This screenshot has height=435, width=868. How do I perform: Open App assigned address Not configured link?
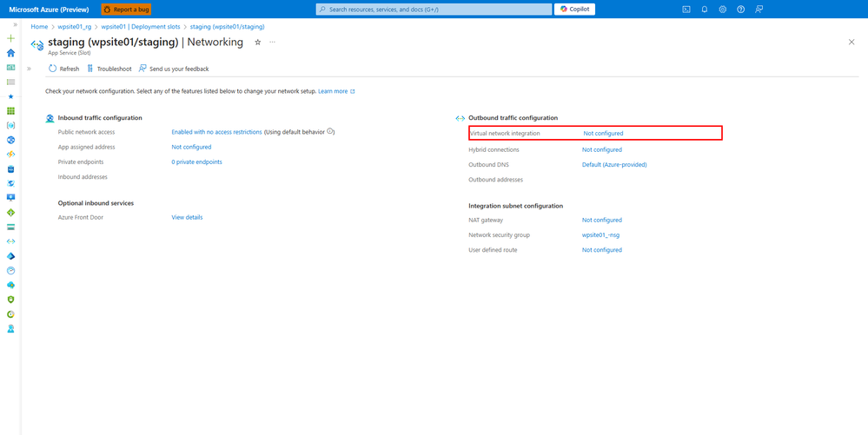click(191, 148)
